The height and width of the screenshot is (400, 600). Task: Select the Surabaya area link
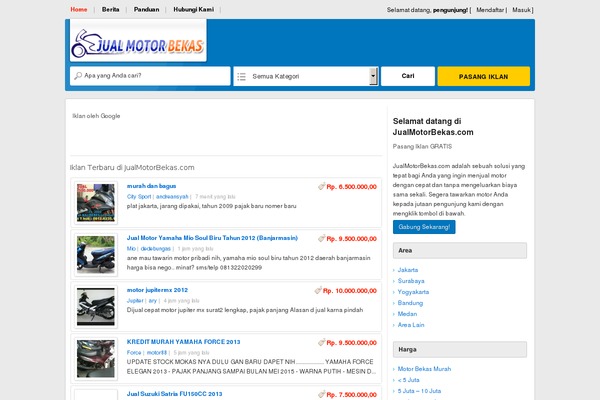tap(411, 281)
